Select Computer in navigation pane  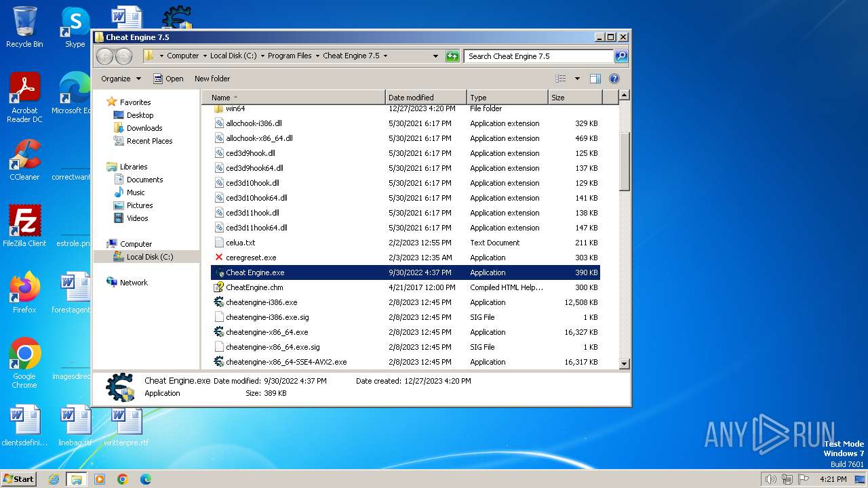[136, 244]
